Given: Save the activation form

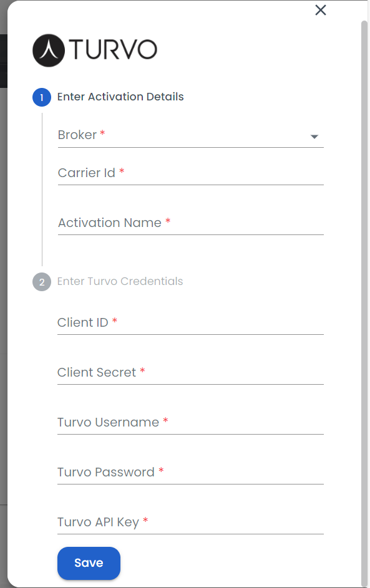Looking at the screenshot, I should point(89,563).
